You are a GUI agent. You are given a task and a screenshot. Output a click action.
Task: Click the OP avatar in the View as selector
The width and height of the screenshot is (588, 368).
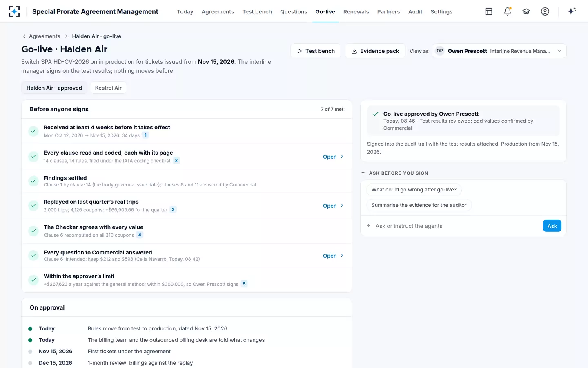439,51
